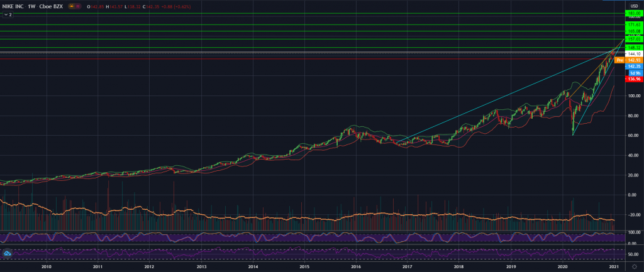Click the TradingView cloud logo

click(7, 254)
